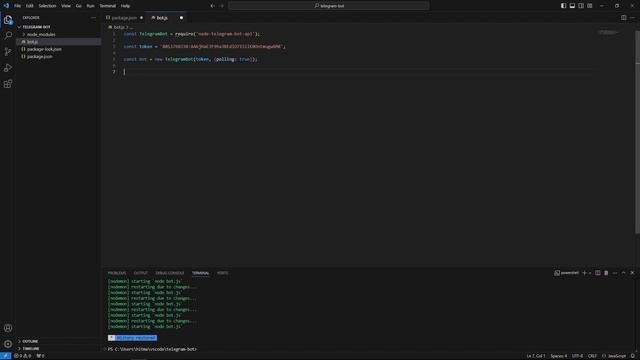
Task: Change file encoding UTF-8
Action: 578,356
